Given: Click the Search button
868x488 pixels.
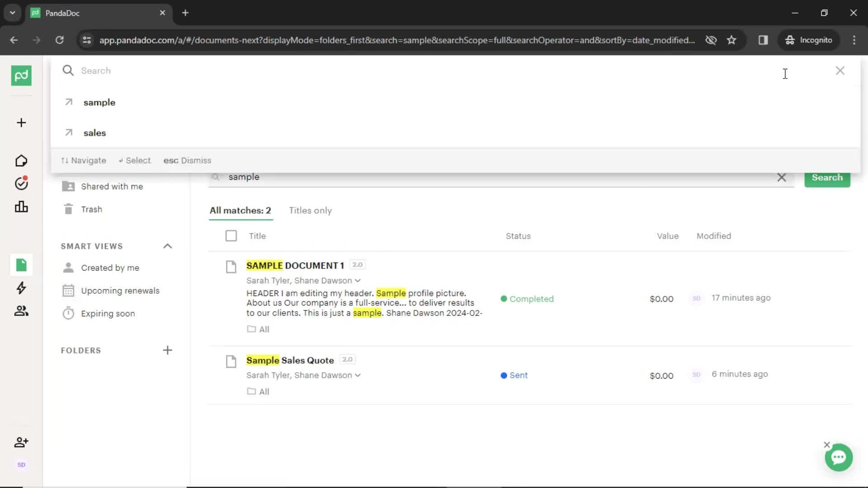Looking at the screenshot, I should 827,178.
